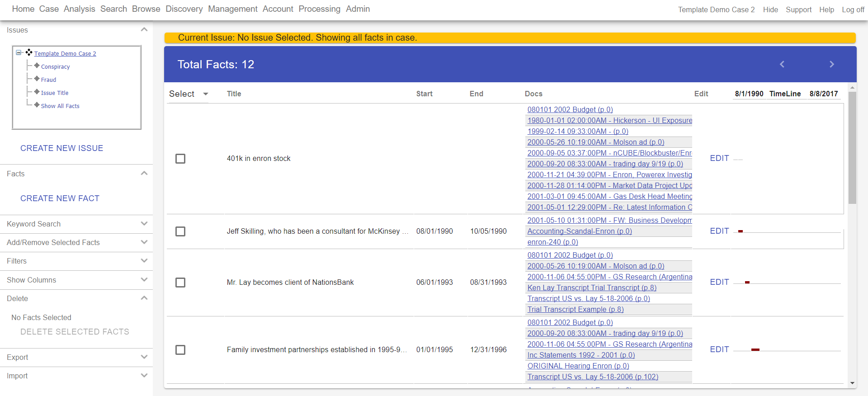Collapse the Template Demo Case 2 tree node

[x=19, y=52]
